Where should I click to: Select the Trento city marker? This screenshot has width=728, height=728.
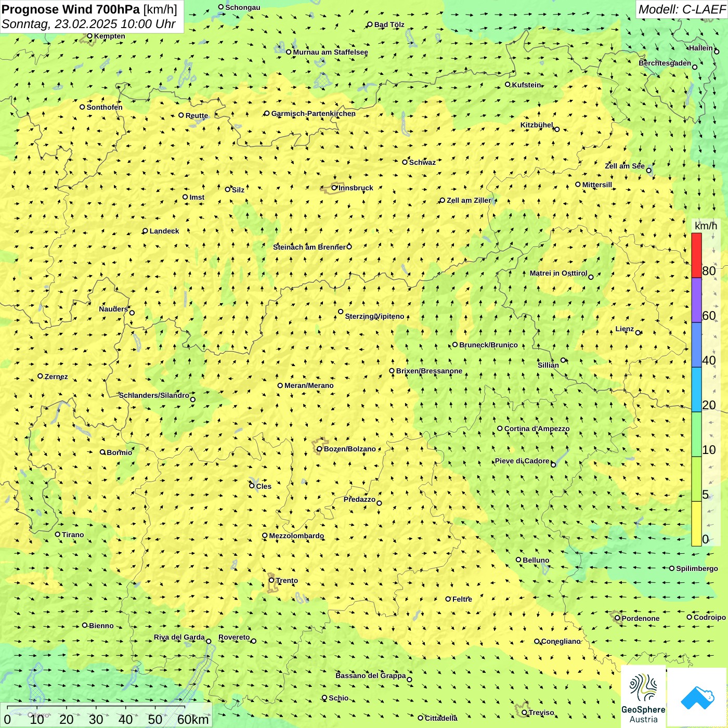pyautogui.click(x=271, y=580)
